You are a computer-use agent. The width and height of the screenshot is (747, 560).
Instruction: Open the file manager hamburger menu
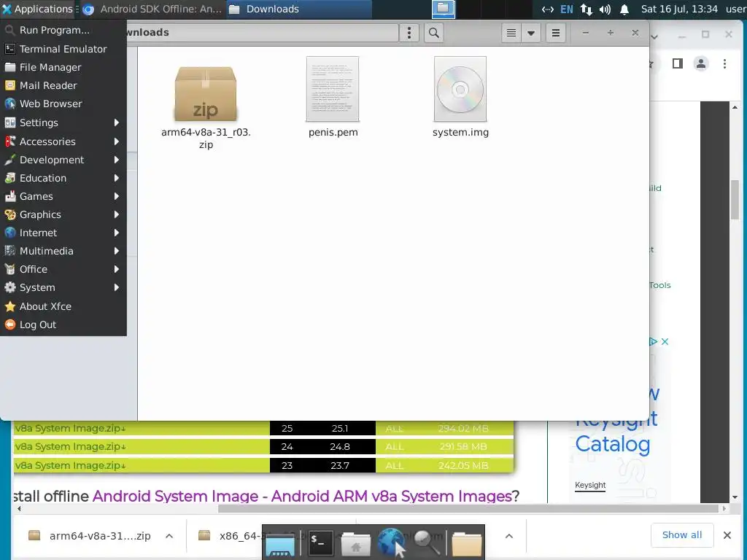coord(555,33)
